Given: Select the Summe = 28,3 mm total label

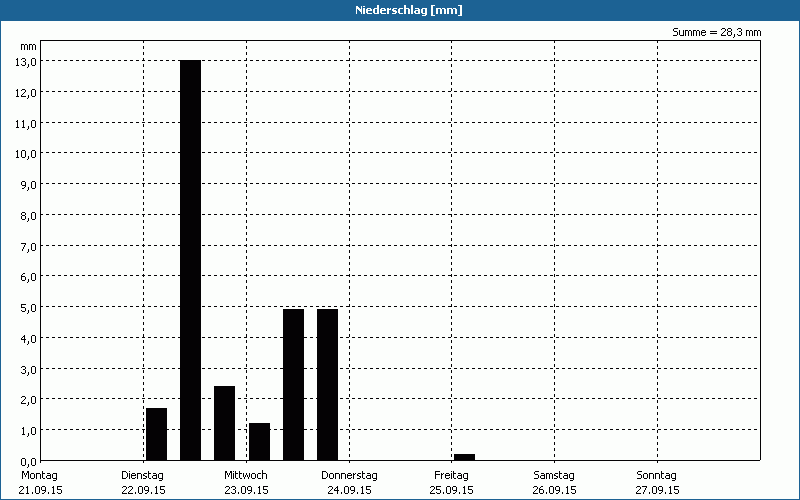Looking at the screenshot, I should coord(716,33).
